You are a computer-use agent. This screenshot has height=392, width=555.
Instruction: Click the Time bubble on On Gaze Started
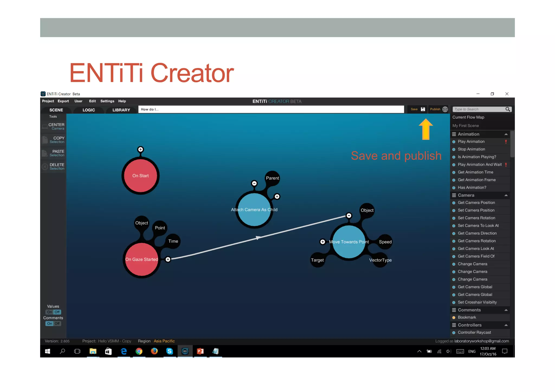point(173,241)
